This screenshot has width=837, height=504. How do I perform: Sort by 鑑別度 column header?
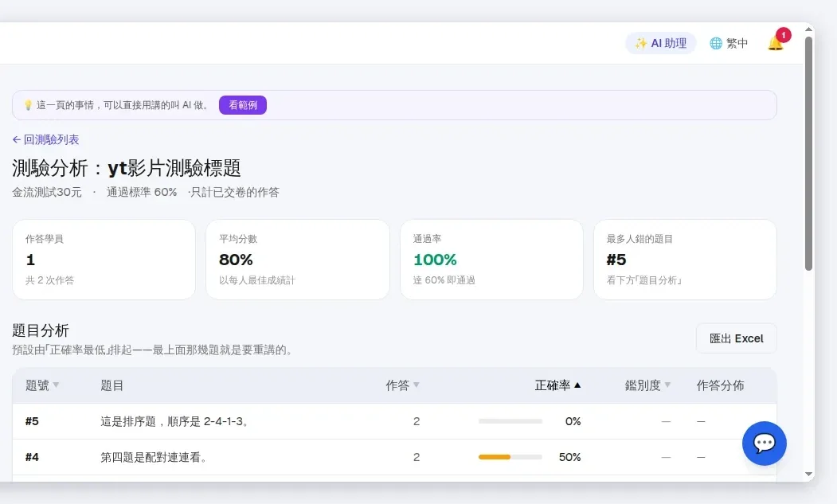647,385
